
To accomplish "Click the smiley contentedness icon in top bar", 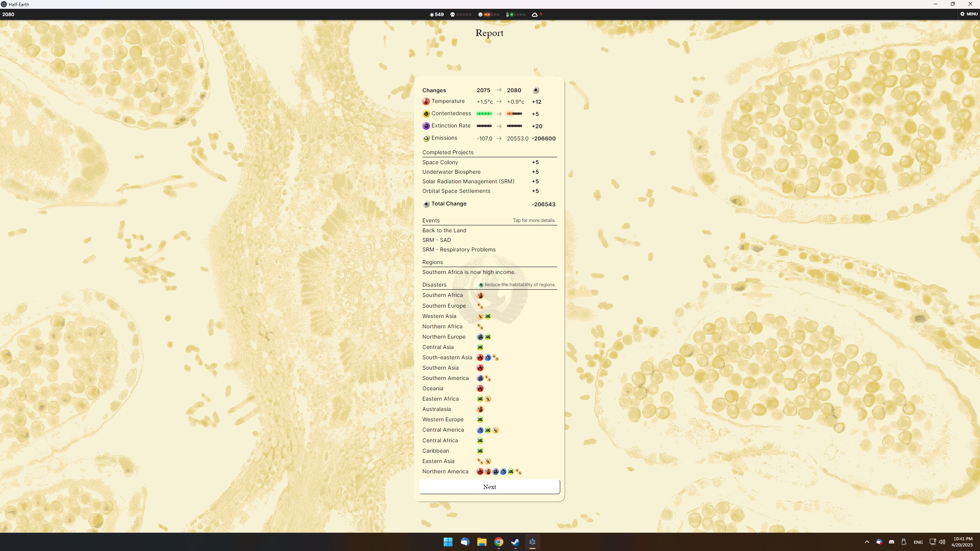I will 480,15.
